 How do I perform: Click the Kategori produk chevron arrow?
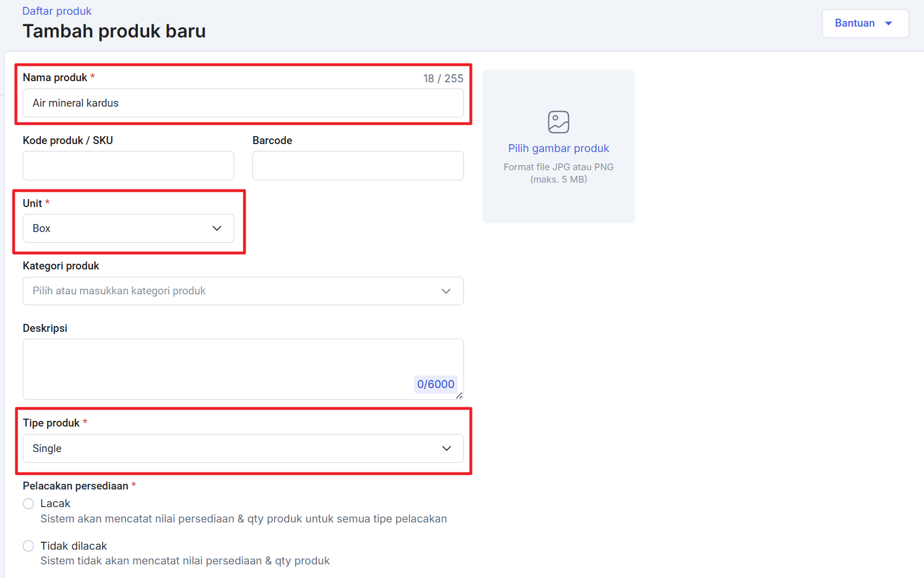click(x=446, y=291)
